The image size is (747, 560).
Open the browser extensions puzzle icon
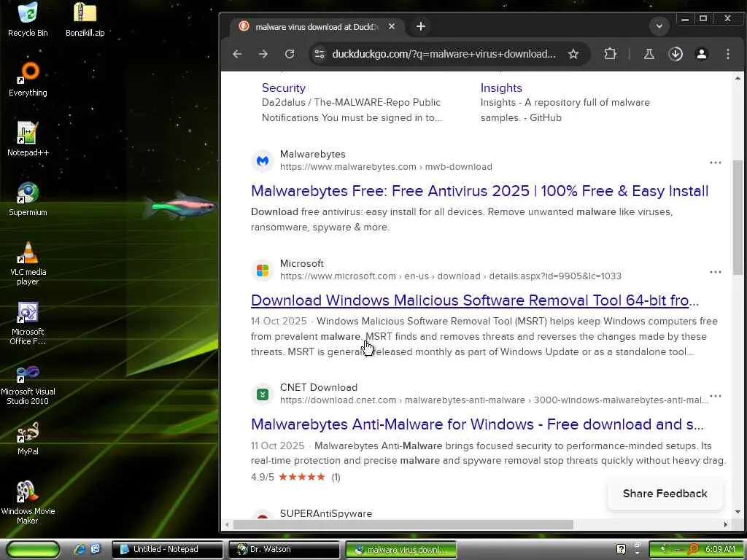pos(611,54)
